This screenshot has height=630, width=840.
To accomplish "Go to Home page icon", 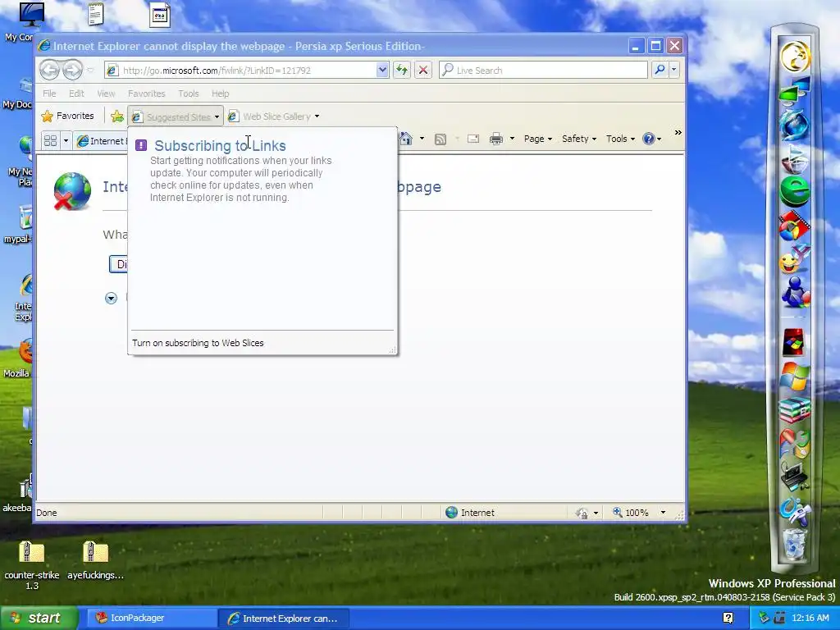I will [406, 139].
